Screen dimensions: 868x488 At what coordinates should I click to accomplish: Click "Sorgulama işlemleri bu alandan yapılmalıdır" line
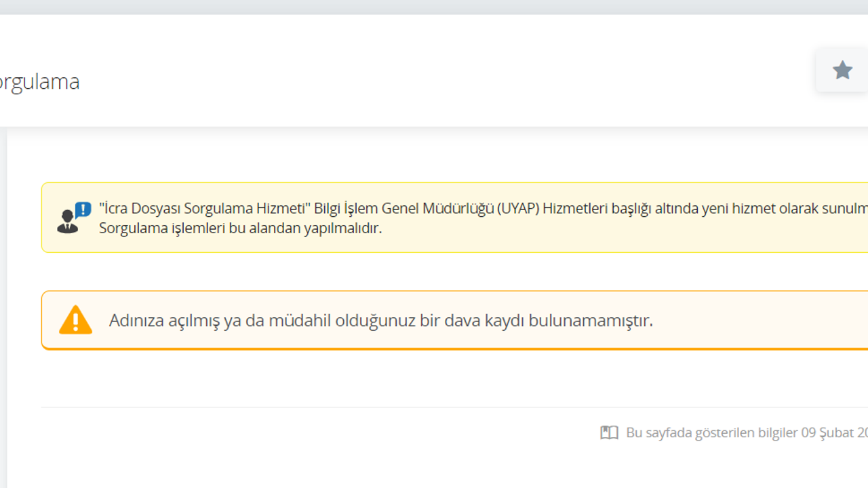240,228
